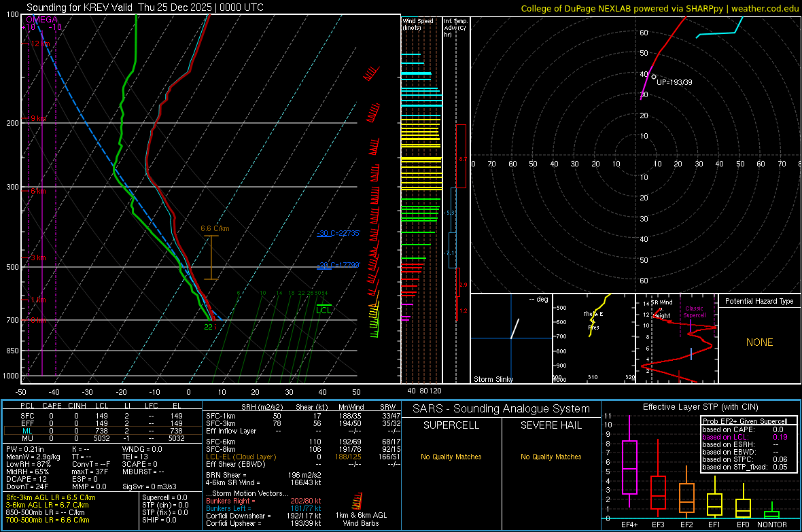This screenshot has height=532, width=802.
Task: Click the 'BRN Shear =' row
Action: [x=264, y=475]
